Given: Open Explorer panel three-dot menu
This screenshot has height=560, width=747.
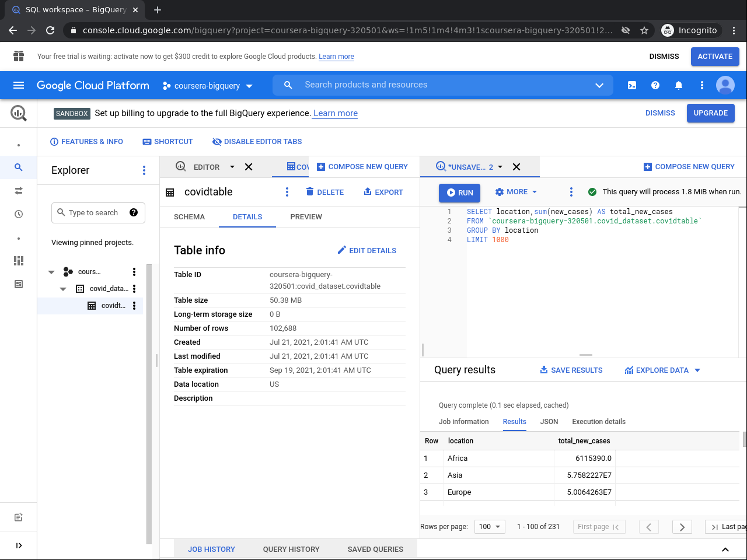Looking at the screenshot, I should pos(144,170).
